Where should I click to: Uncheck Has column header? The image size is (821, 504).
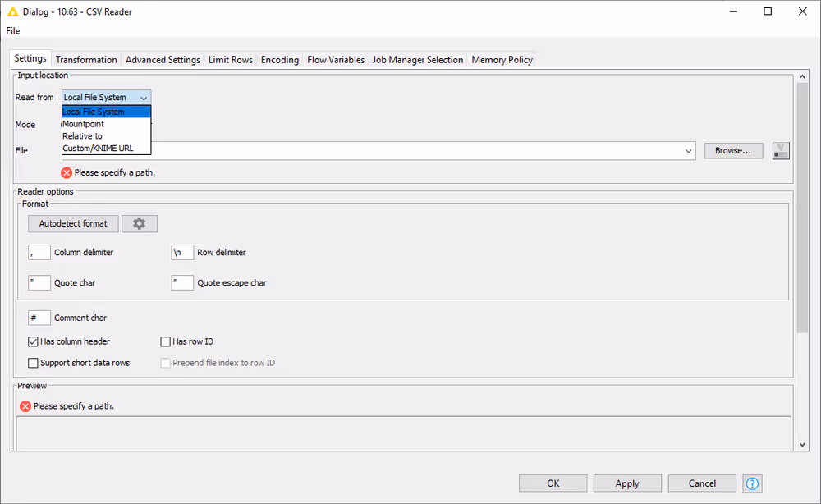(x=32, y=341)
